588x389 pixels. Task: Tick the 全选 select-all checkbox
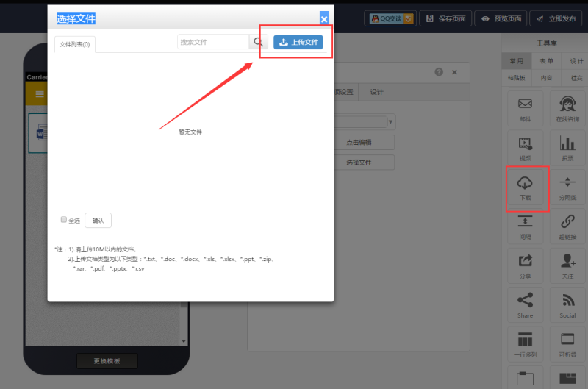coord(64,219)
